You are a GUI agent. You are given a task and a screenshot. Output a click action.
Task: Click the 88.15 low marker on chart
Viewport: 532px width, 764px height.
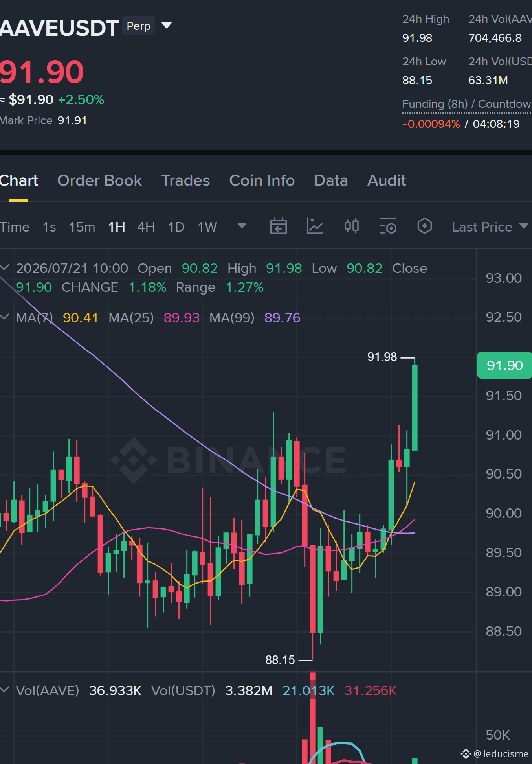[280, 660]
